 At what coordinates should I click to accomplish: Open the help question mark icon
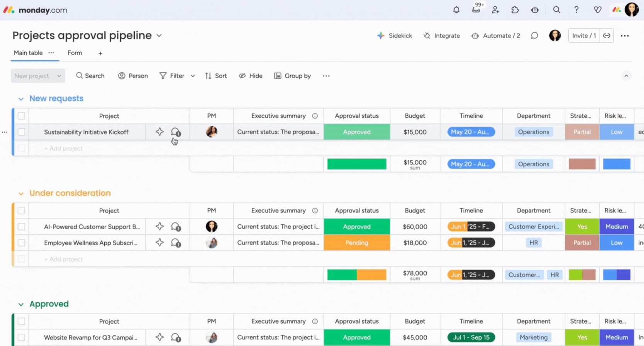576,10
